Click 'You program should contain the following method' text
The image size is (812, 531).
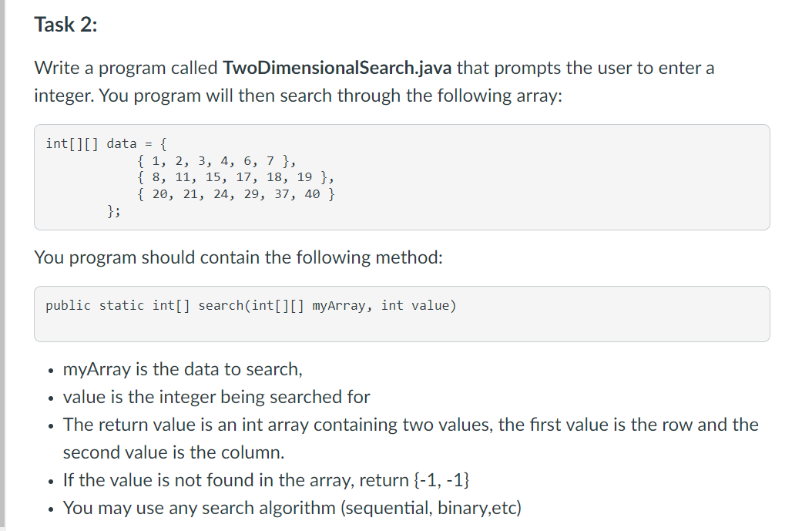238,257
